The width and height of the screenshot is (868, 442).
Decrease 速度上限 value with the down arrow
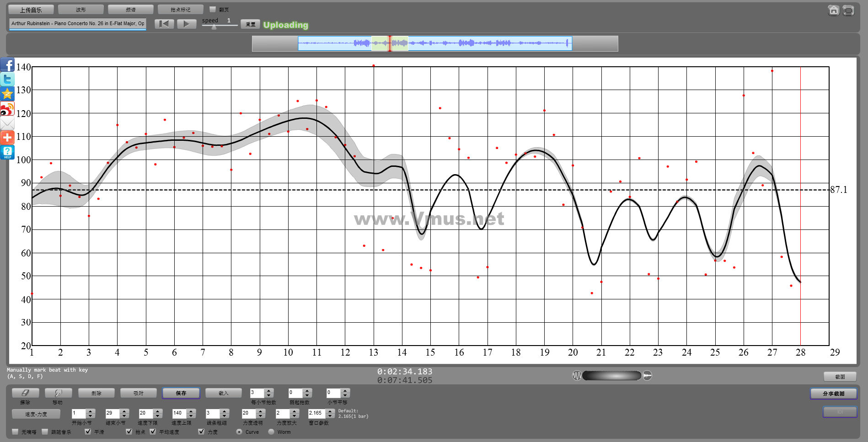[191, 416]
